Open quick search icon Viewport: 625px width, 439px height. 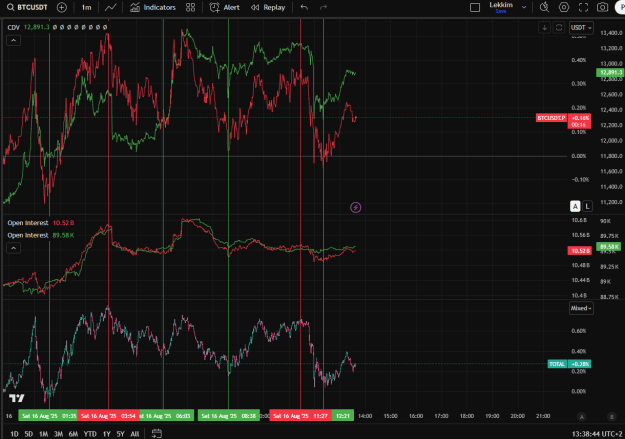point(544,7)
